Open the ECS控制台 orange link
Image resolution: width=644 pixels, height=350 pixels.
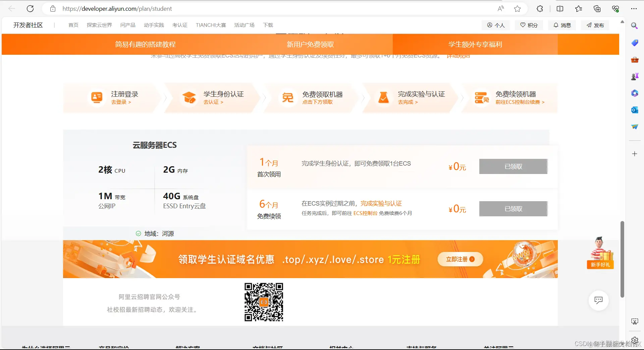[x=365, y=213]
